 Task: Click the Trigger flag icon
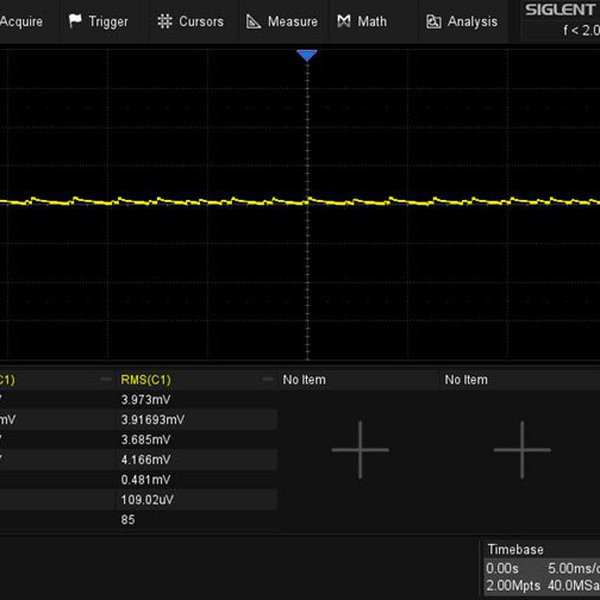(75, 21)
